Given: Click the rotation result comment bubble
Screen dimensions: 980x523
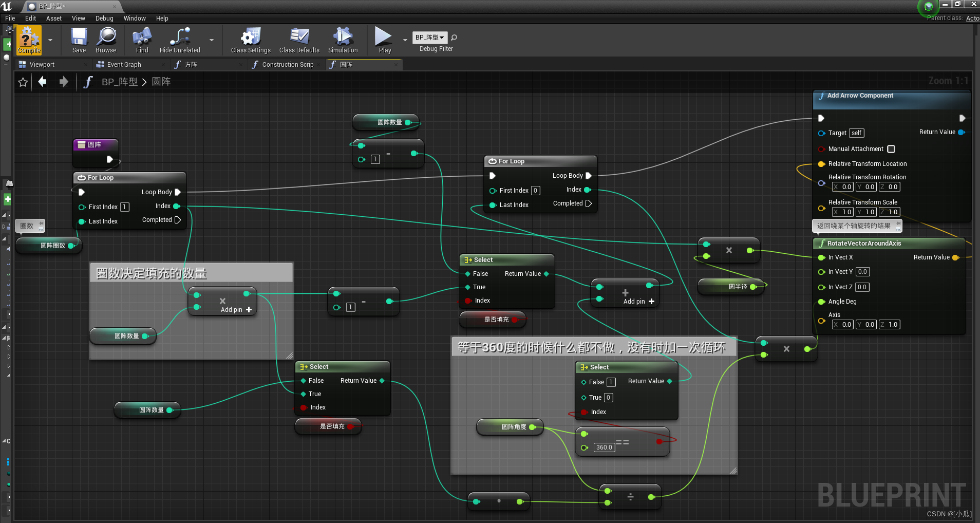Looking at the screenshot, I should (x=856, y=226).
